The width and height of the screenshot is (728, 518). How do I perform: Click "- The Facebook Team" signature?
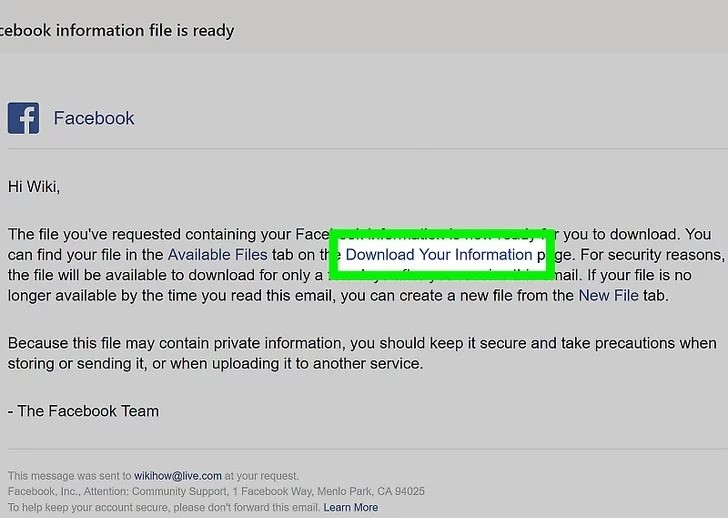(x=84, y=411)
